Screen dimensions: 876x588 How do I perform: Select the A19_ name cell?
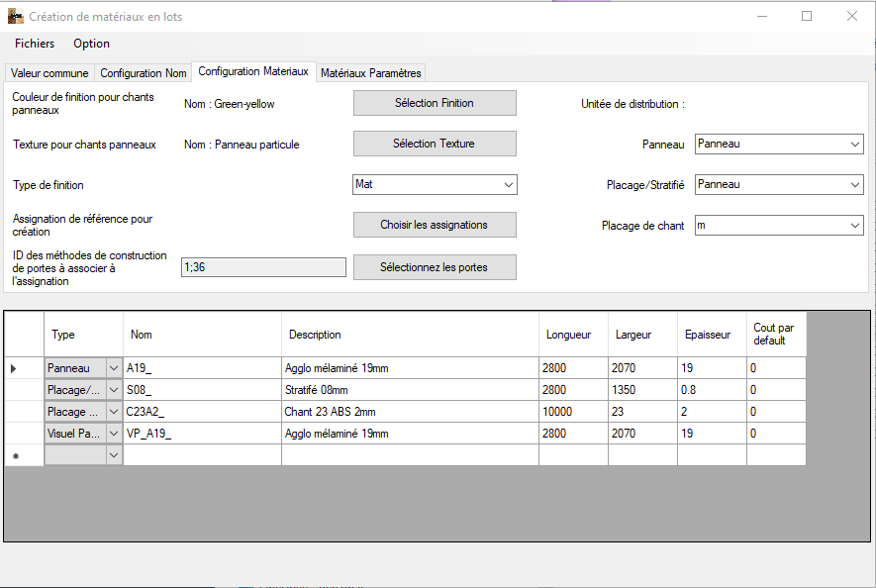(x=202, y=368)
